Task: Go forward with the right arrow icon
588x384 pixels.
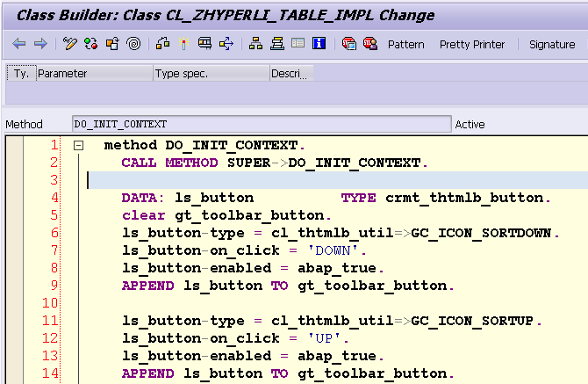Action: [40, 44]
